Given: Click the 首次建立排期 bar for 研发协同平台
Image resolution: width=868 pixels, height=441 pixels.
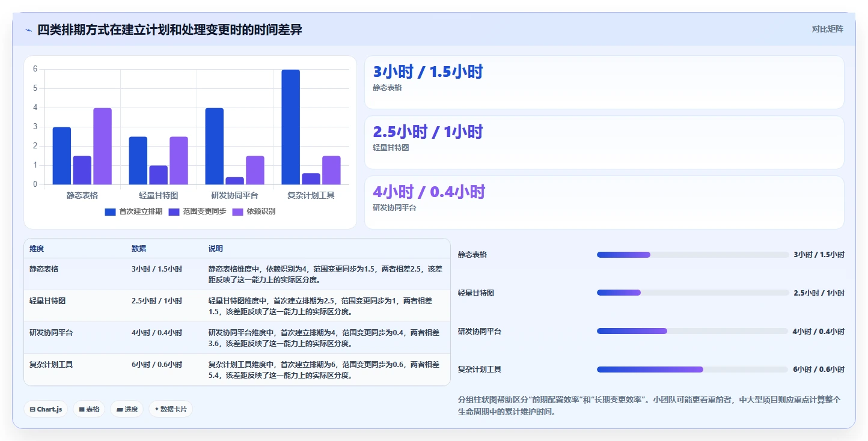Looking at the screenshot, I should tap(214, 146).
